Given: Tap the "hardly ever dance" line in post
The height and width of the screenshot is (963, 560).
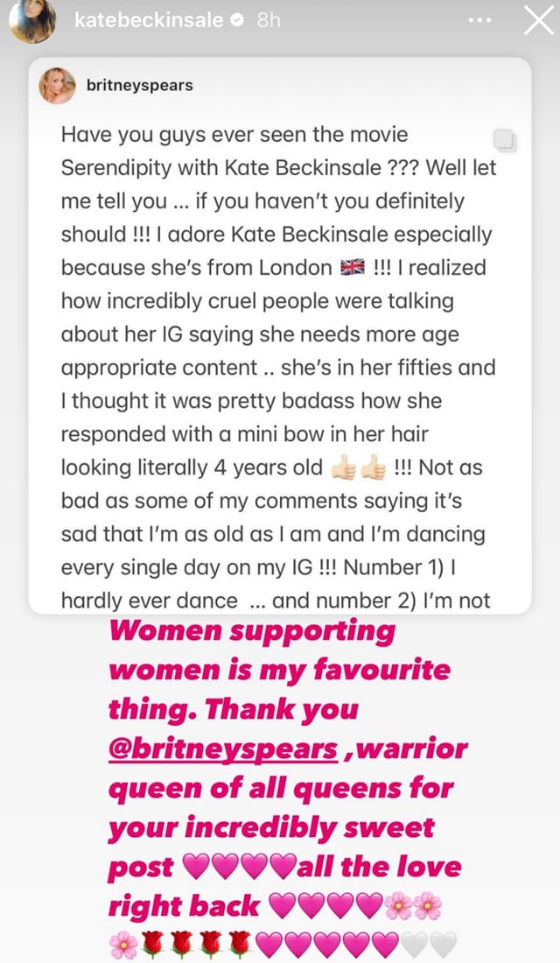Looking at the screenshot, I should click(149, 601).
